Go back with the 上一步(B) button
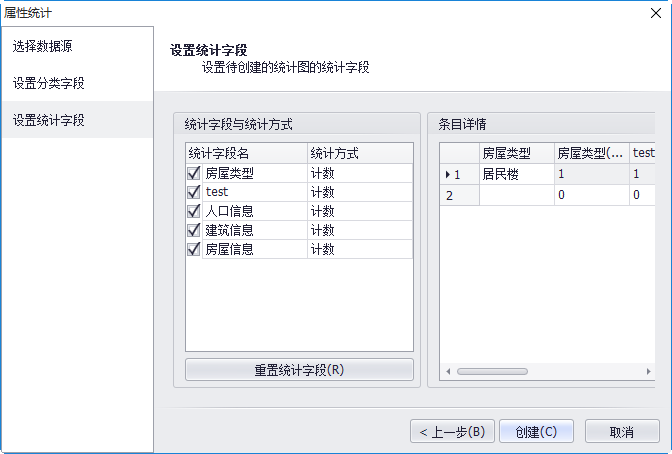 [x=452, y=432]
